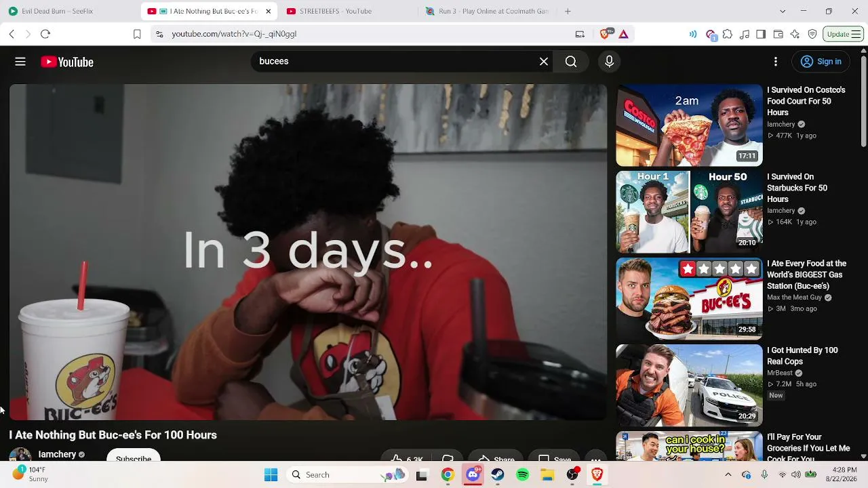Open Leo AI sparkle icon
868x488 pixels.
(795, 34)
